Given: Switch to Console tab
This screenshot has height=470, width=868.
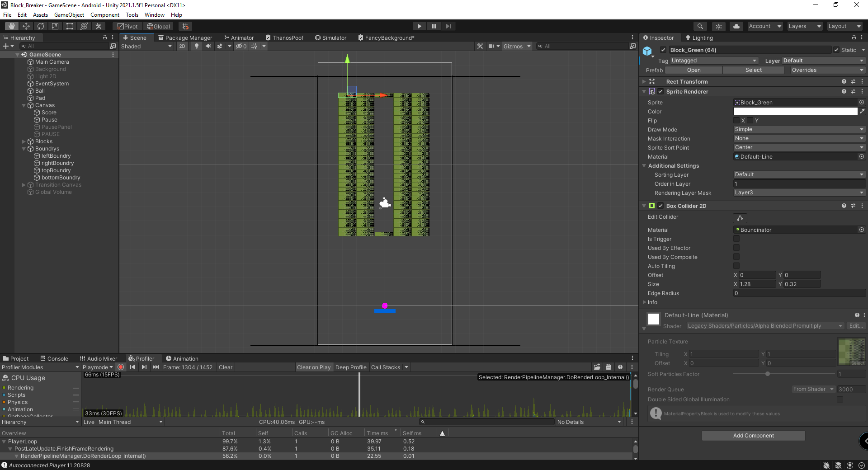Looking at the screenshot, I should [x=54, y=358].
